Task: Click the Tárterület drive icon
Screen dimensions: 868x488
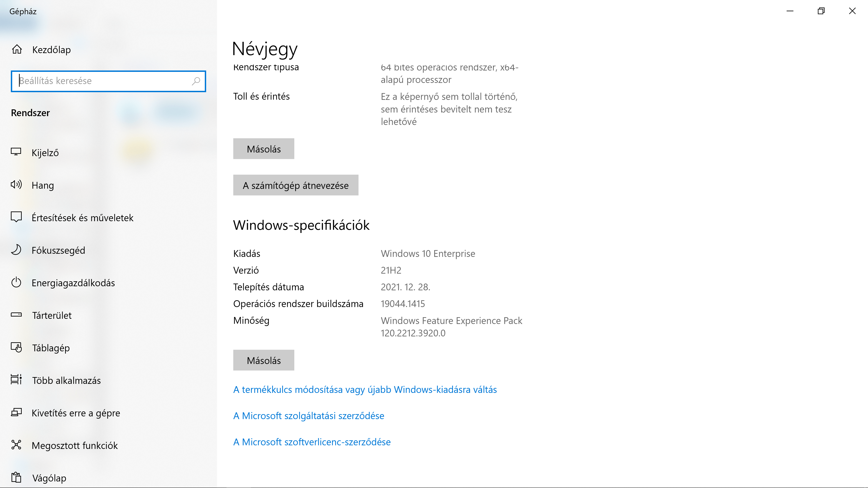Action: [x=16, y=315]
